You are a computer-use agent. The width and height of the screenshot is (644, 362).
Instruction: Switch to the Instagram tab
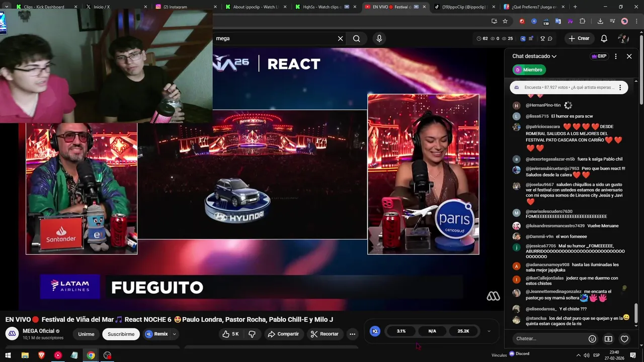click(x=186, y=7)
